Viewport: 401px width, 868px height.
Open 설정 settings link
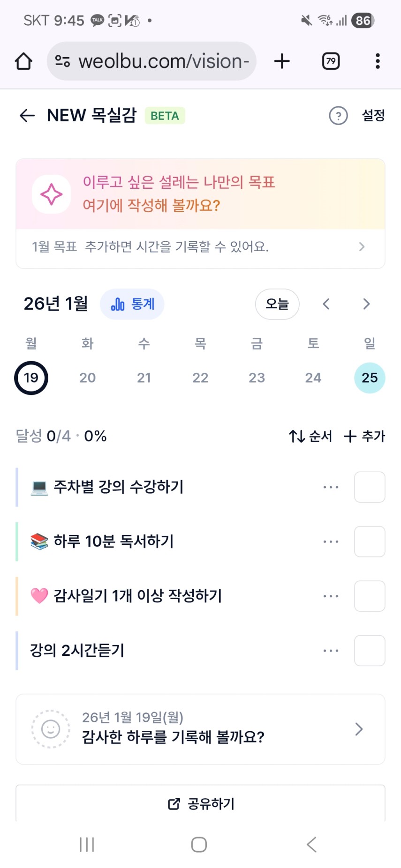pos(373,116)
